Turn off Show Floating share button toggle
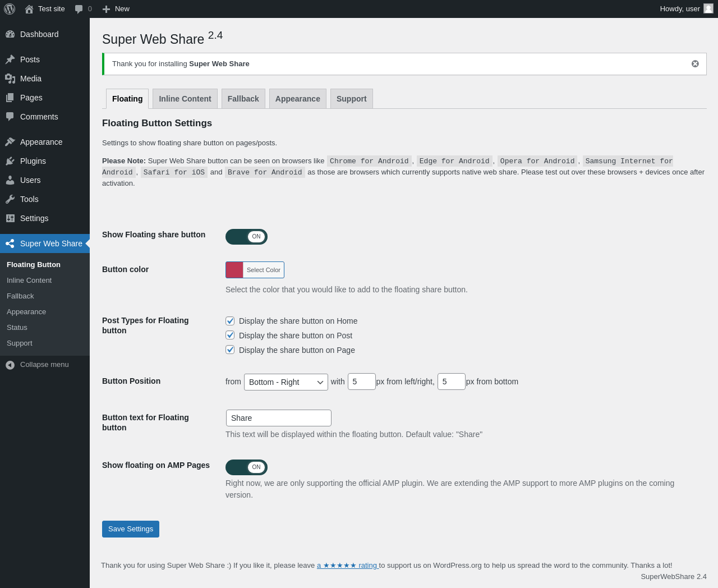The image size is (718, 588). tap(246, 237)
